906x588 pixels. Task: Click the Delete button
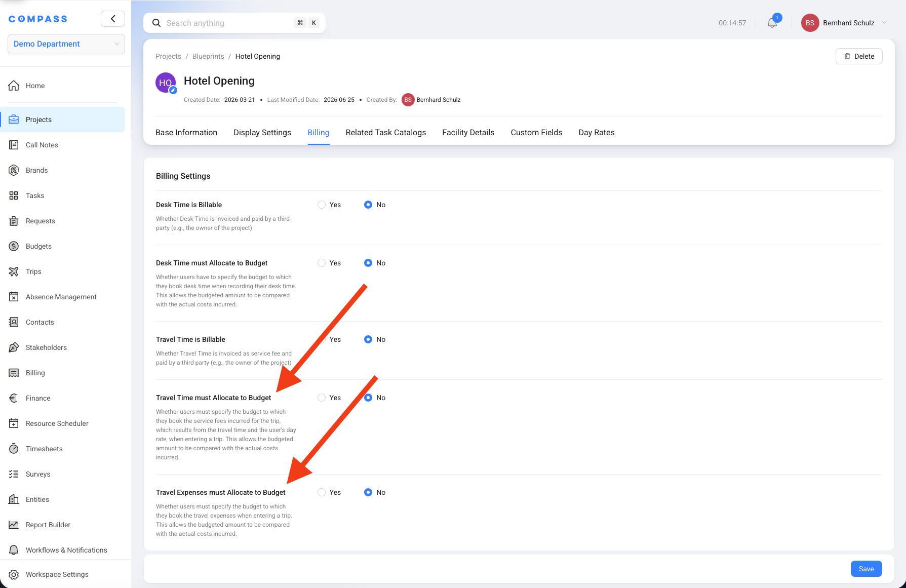coord(859,56)
